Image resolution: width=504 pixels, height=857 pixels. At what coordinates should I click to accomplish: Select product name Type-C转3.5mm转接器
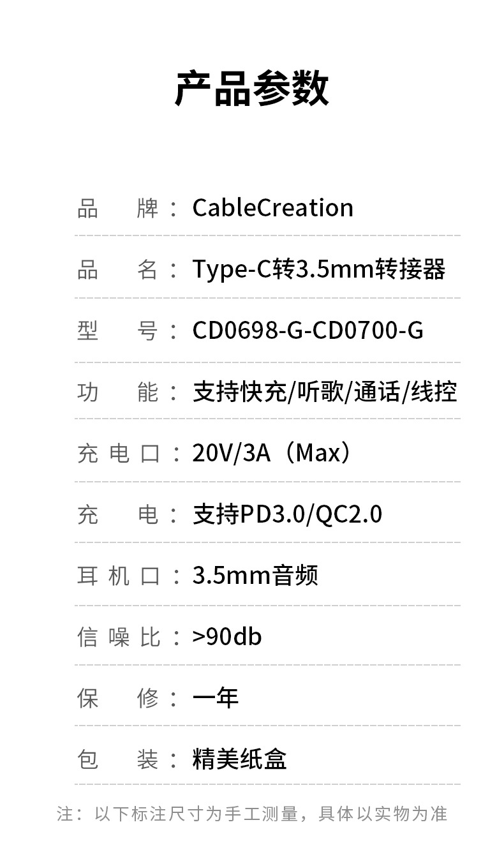point(318,269)
